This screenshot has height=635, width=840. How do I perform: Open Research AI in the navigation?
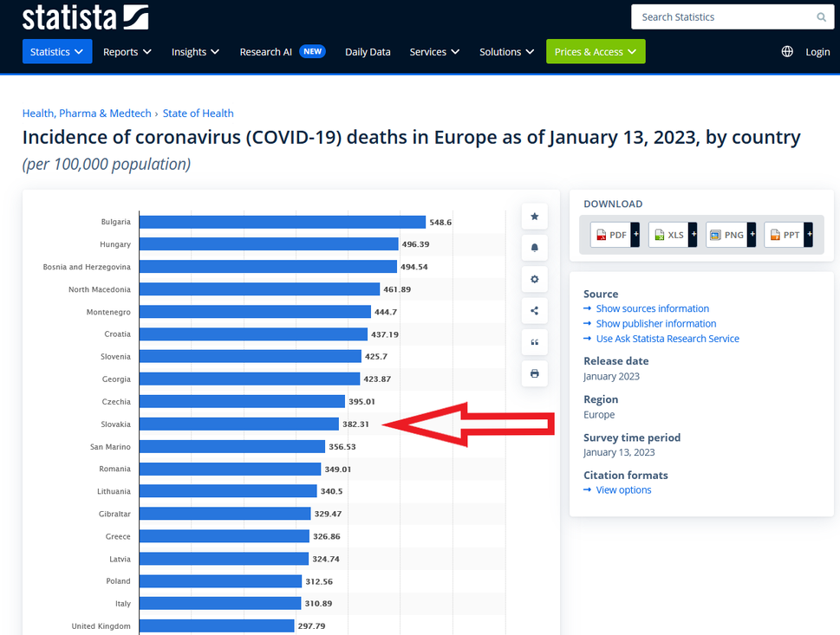[x=266, y=52]
